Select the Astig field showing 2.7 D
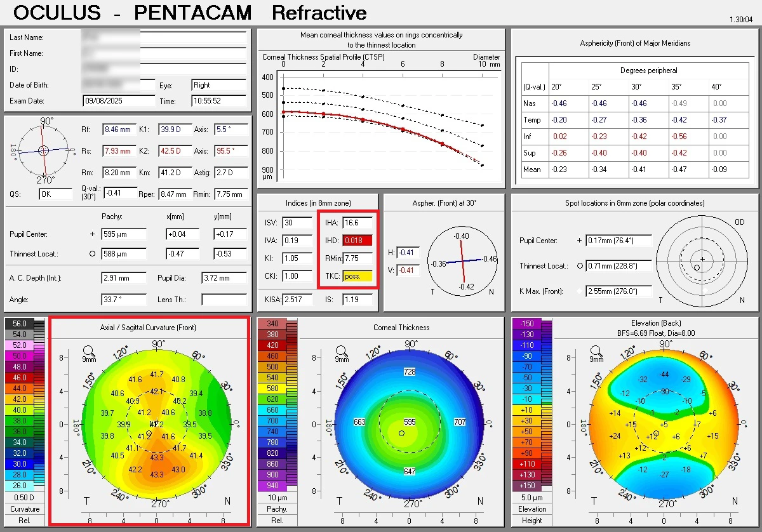Image resolution: width=762 pixels, height=532 pixels. point(231,173)
